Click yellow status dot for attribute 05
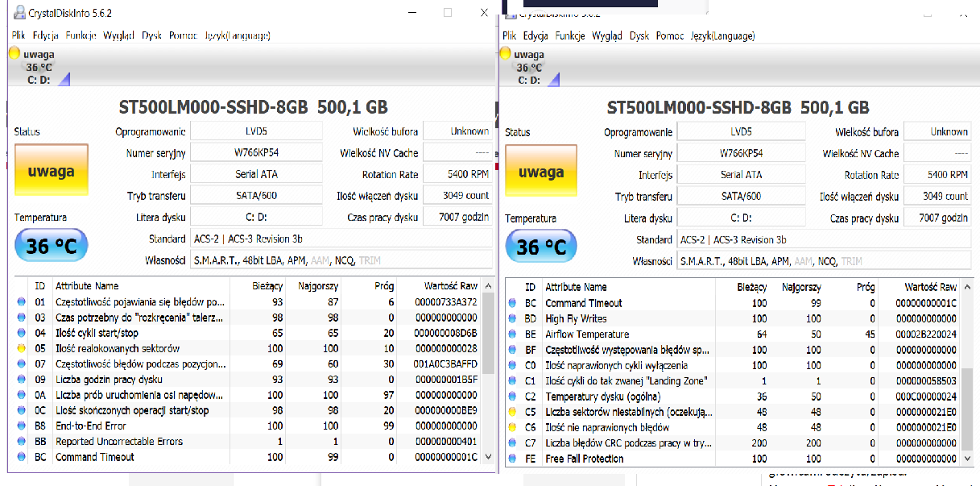The image size is (980, 486). click(x=23, y=348)
